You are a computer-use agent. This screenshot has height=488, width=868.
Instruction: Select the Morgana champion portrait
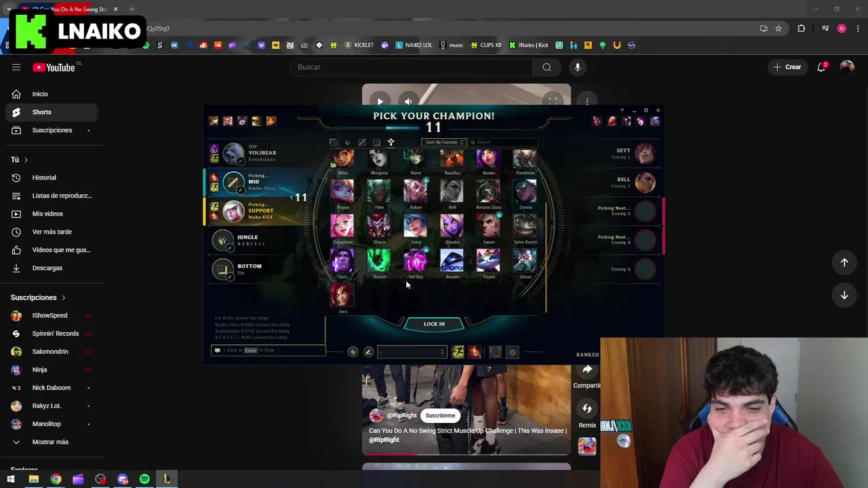(x=379, y=159)
